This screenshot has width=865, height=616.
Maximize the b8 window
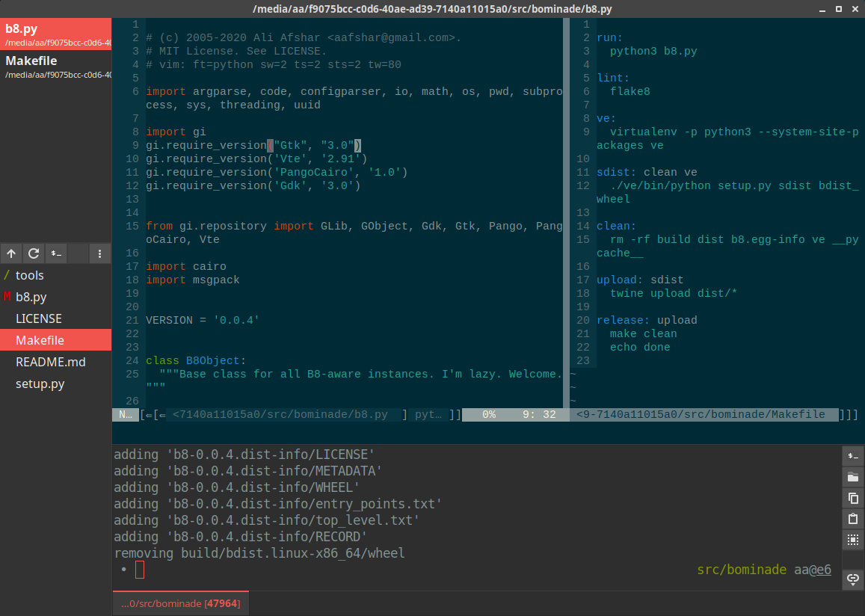pos(839,10)
